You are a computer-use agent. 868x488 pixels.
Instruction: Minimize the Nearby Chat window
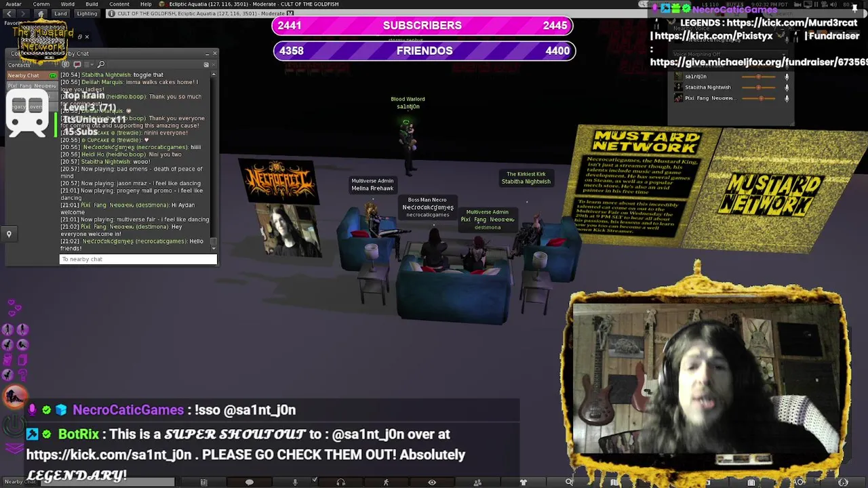click(207, 54)
